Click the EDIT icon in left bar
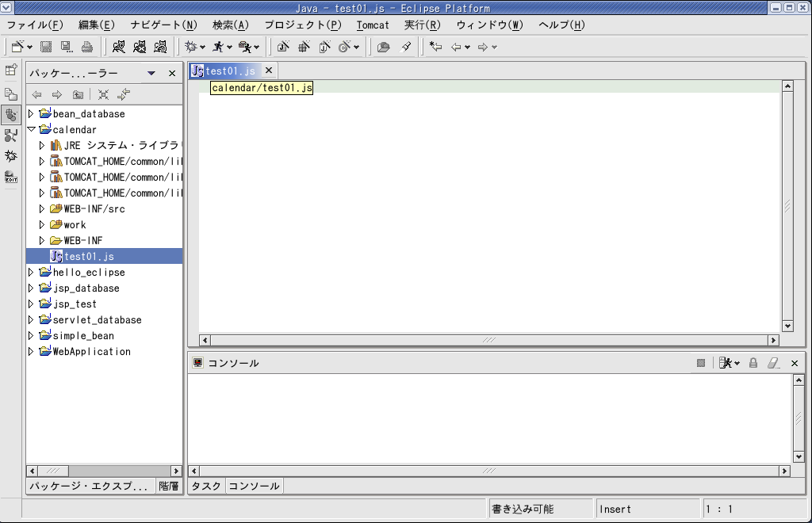The image size is (812, 523). pyautogui.click(x=11, y=177)
